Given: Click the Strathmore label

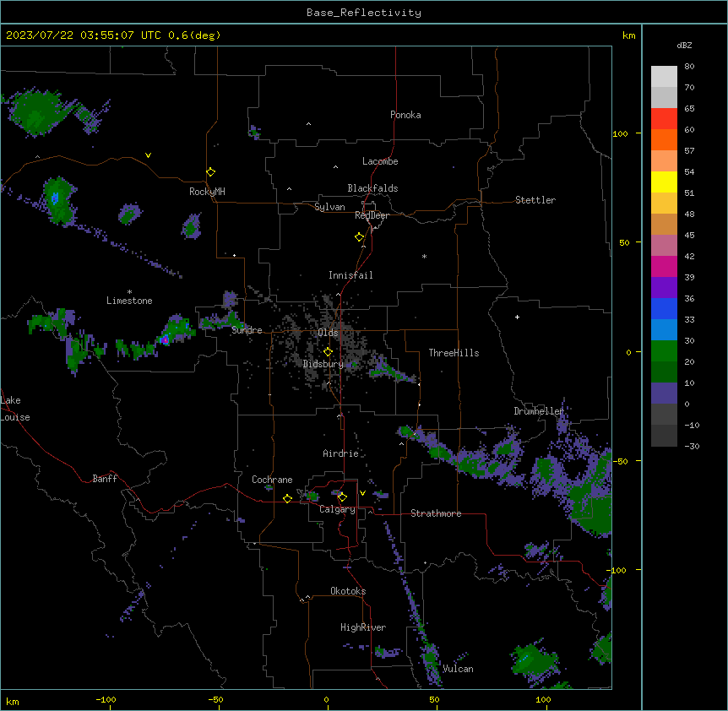Looking at the screenshot, I should 436,513.
